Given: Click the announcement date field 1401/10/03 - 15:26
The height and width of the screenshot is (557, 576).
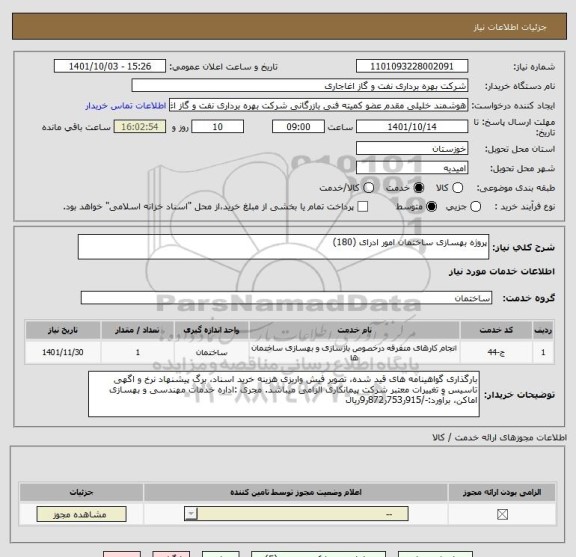Looking at the screenshot, I should (x=110, y=66).
